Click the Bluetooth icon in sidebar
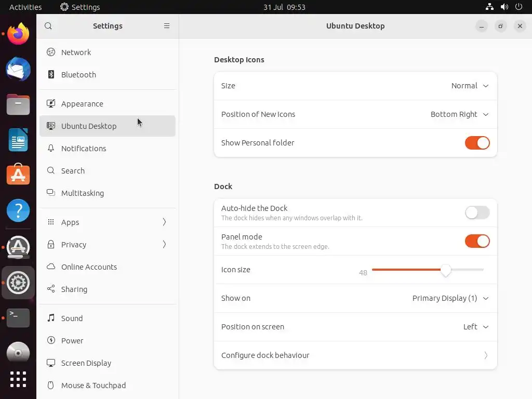The width and height of the screenshot is (532, 399). [x=51, y=74]
